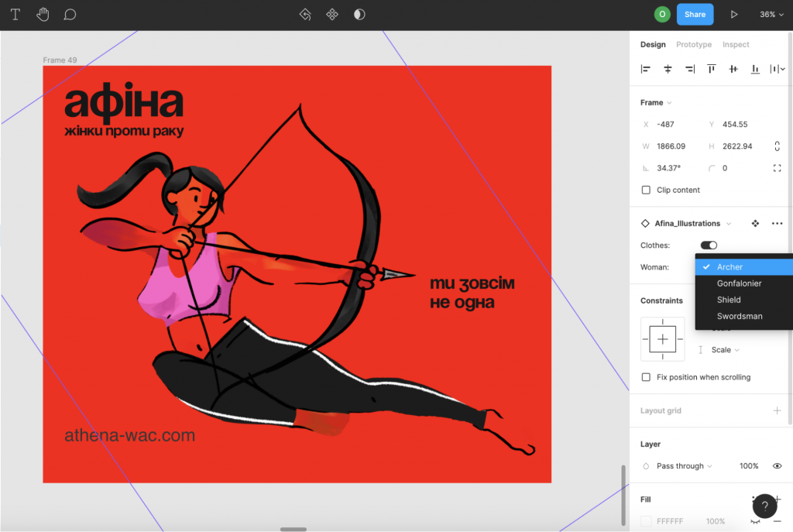The height and width of the screenshot is (532, 793).
Task: Toggle layer visibility eye icon
Action: (777, 466)
